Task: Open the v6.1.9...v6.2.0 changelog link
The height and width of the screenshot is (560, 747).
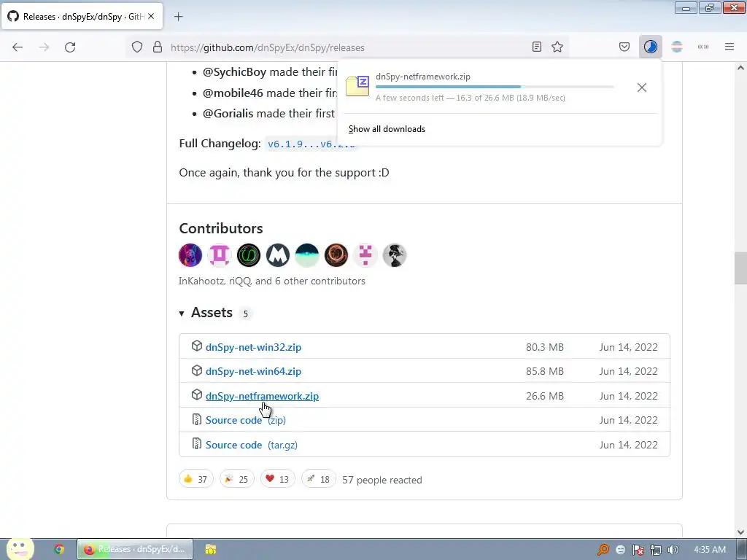Action: 311,144
